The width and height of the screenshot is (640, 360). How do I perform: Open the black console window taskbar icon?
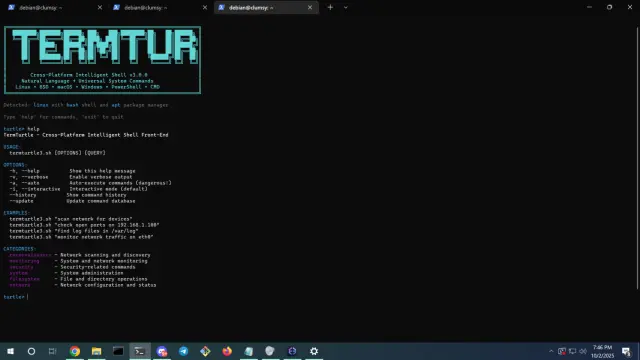[118, 351]
